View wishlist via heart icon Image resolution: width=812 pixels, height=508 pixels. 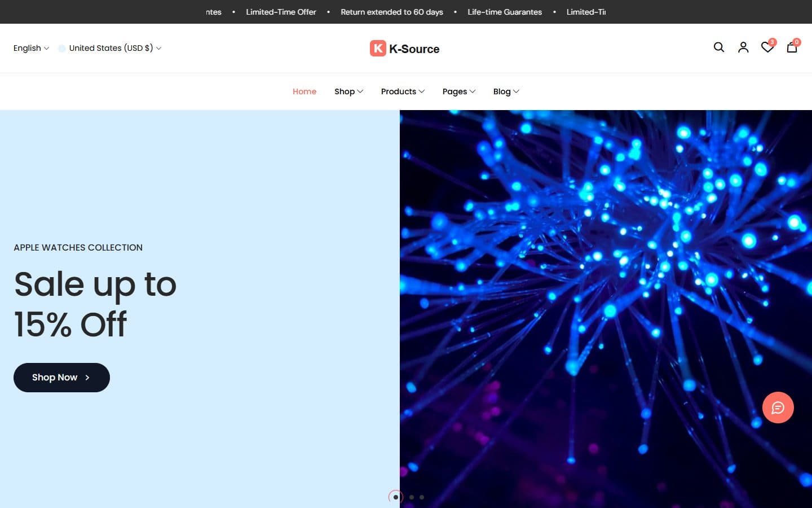pyautogui.click(x=767, y=47)
